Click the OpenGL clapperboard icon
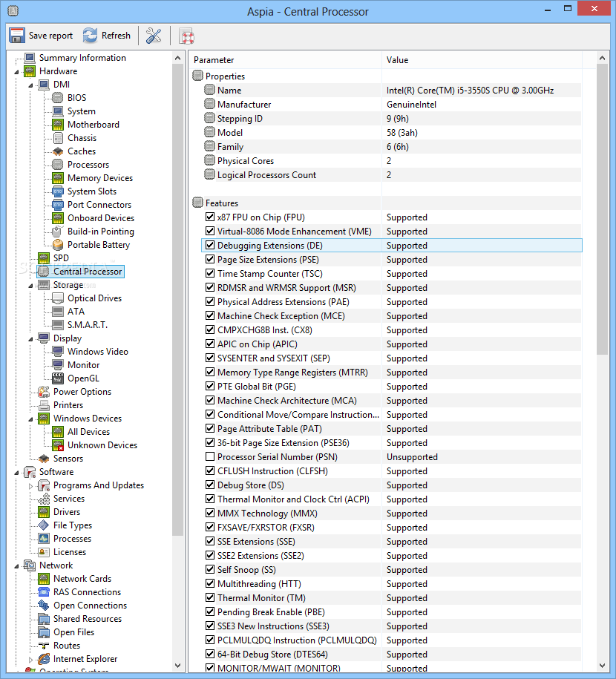Screen dimensions: 616x679 point(58,378)
